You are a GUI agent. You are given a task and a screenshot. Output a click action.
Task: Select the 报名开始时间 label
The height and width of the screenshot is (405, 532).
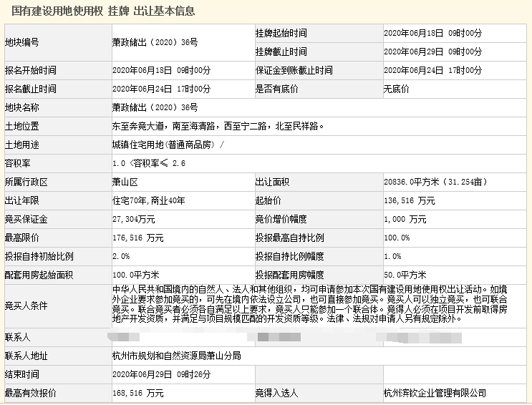pyautogui.click(x=31, y=71)
